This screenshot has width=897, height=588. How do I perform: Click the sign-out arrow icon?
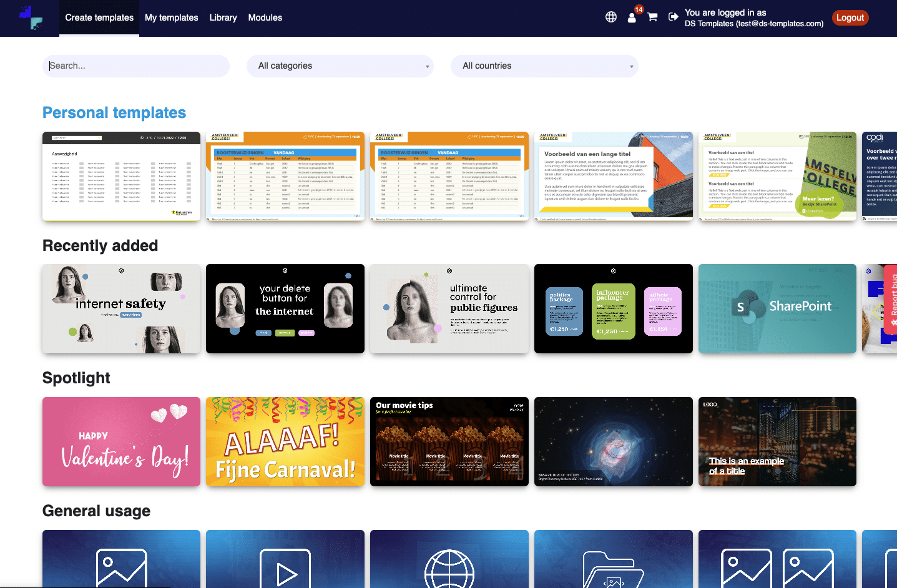[x=673, y=17]
